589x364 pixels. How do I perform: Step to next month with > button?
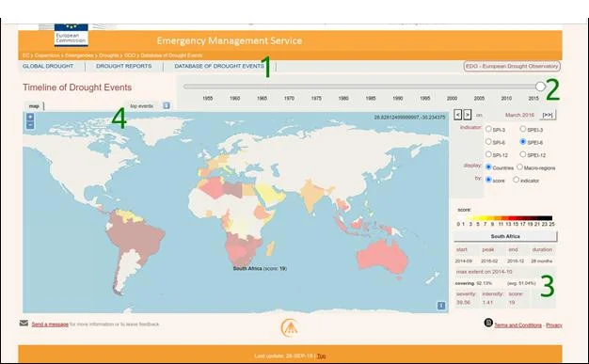pyautogui.click(x=468, y=115)
